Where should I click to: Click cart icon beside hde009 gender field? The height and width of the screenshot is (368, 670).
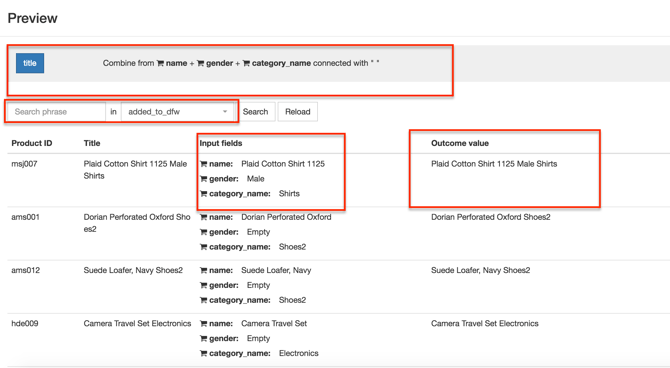[x=203, y=339]
